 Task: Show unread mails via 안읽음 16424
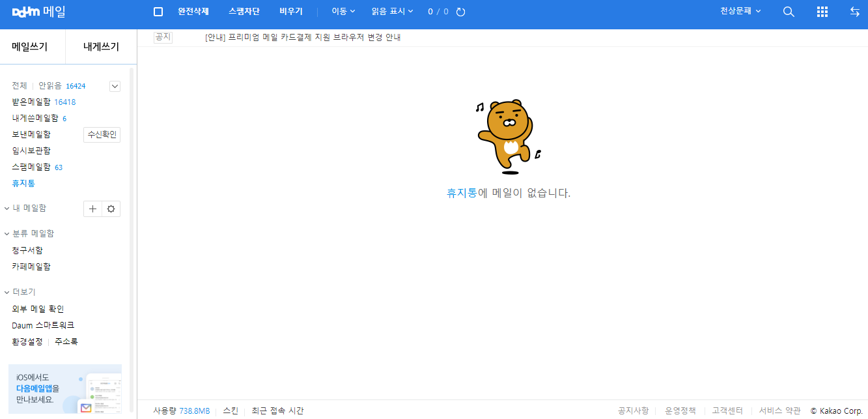[62, 86]
